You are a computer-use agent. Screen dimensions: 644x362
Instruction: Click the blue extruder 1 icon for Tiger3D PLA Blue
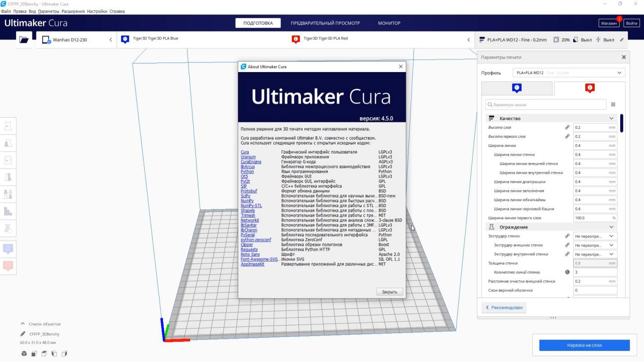(125, 39)
